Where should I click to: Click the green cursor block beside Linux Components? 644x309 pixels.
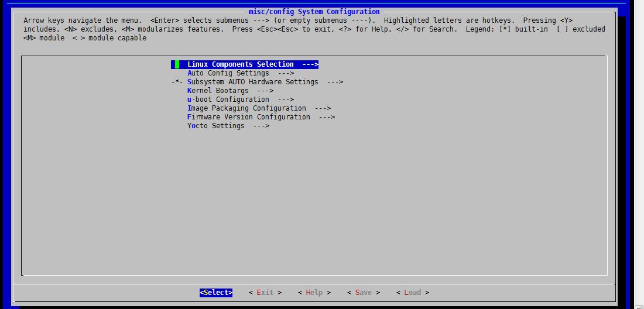(x=177, y=64)
